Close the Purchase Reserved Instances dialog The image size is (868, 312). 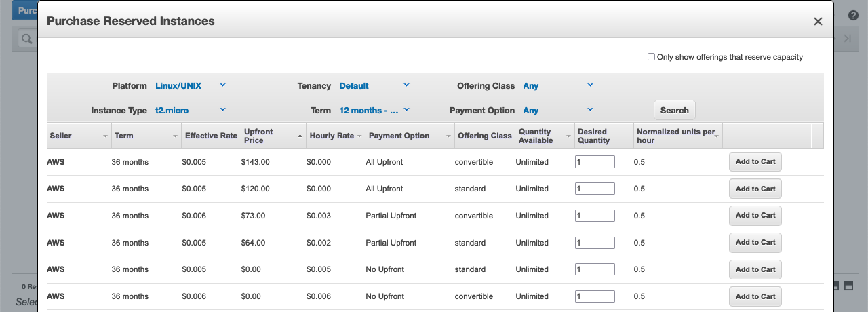pyautogui.click(x=818, y=22)
